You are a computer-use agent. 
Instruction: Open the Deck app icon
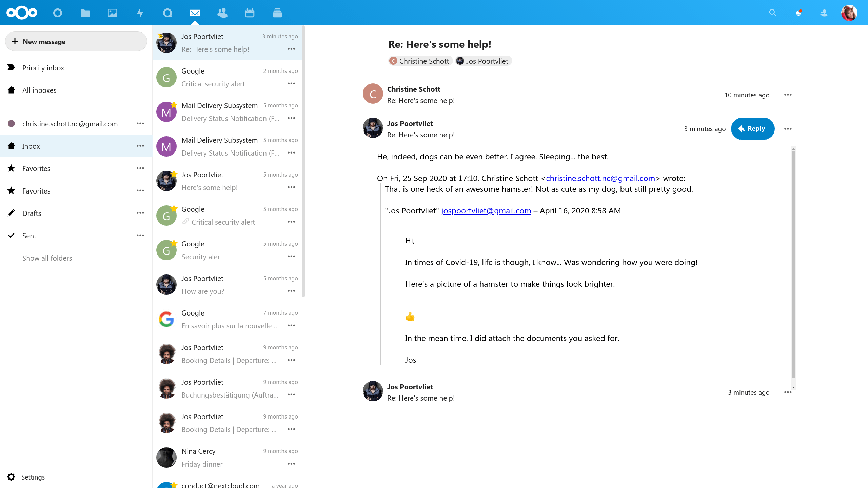[277, 13]
